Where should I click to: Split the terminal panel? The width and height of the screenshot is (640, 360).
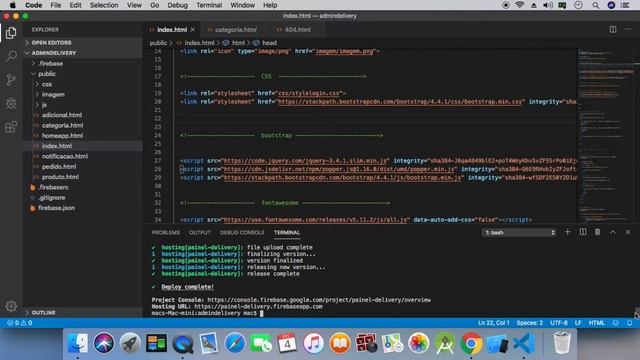coord(583,232)
